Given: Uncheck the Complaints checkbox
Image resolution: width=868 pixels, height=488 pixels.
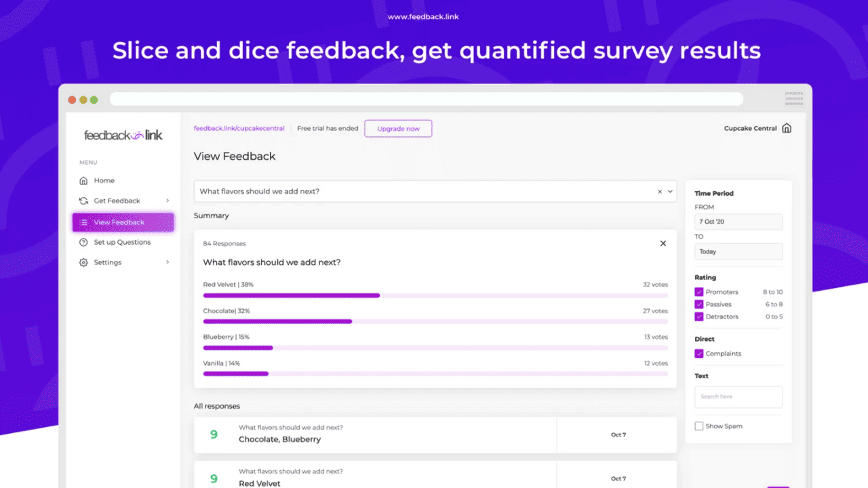Looking at the screenshot, I should pos(699,354).
